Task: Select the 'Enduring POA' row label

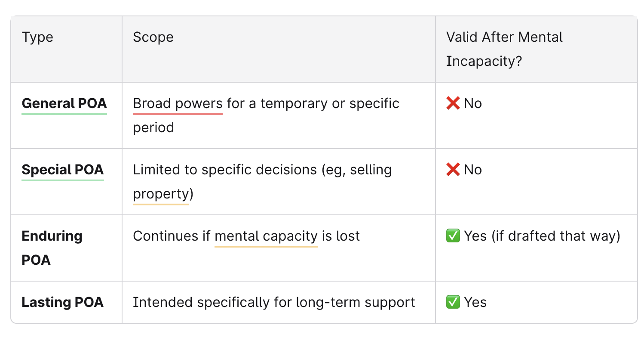Action: (x=52, y=248)
